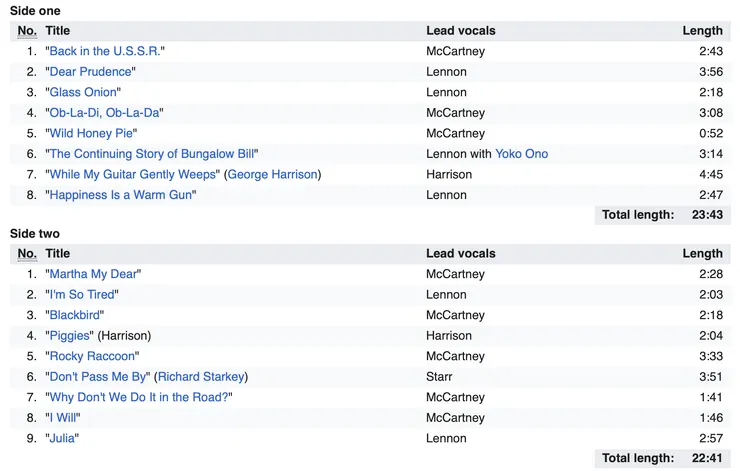
Task: Click Side one "Length" column header
Action: pyautogui.click(x=702, y=31)
